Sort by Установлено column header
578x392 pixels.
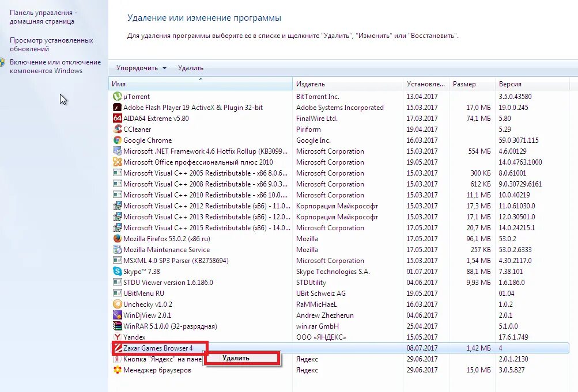[426, 84]
